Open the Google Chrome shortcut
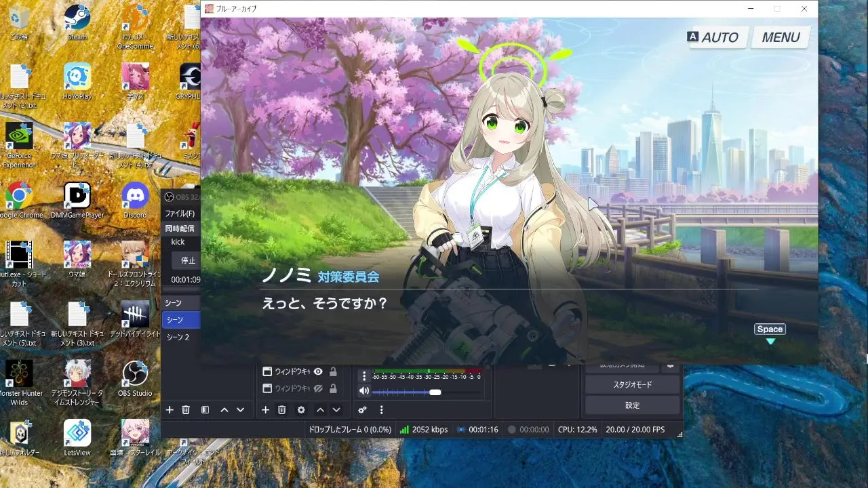This screenshot has height=488, width=868. 19,200
